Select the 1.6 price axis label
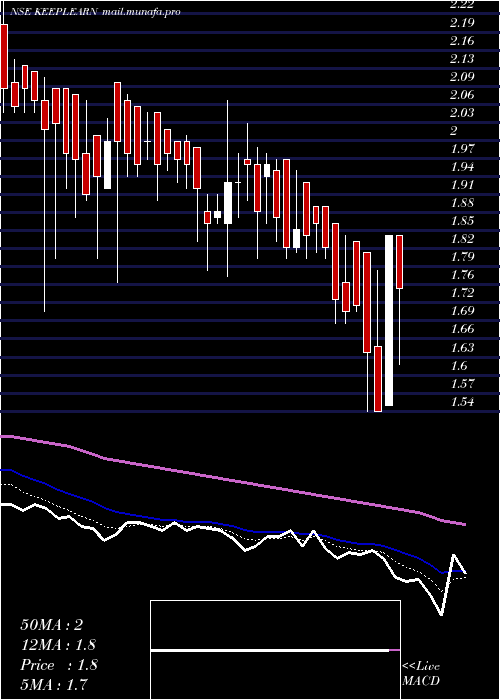Screen dimensions: 500x700 point(458,366)
